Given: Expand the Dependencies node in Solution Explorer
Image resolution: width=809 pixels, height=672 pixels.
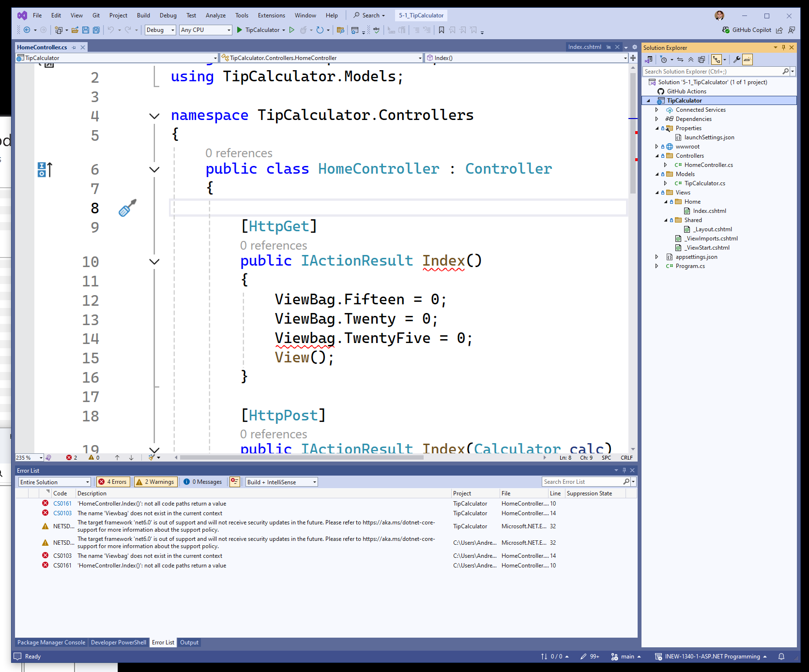Looking at the screenshot, I should tap(656, 119).
